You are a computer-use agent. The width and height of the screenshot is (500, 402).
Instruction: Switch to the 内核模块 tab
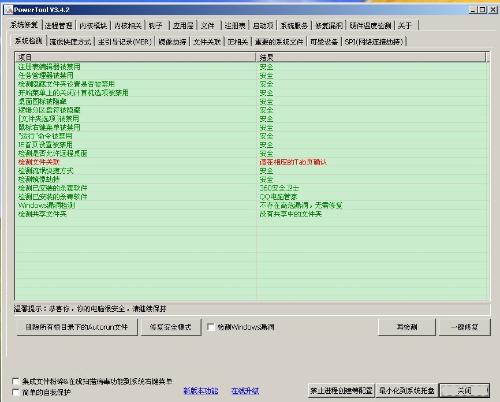point(94,25)
